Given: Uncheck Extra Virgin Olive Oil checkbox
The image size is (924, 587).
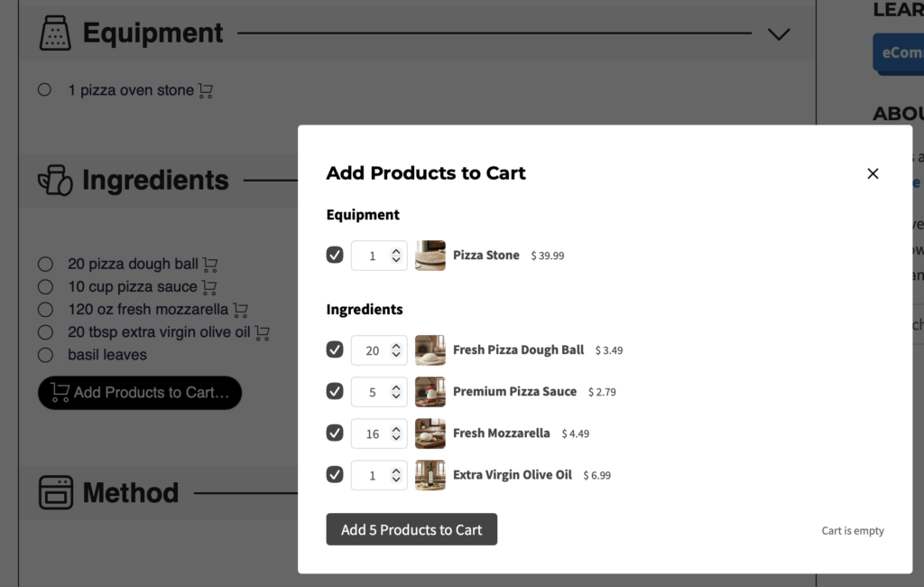Looking at the screenshot, I should point(335,474).
